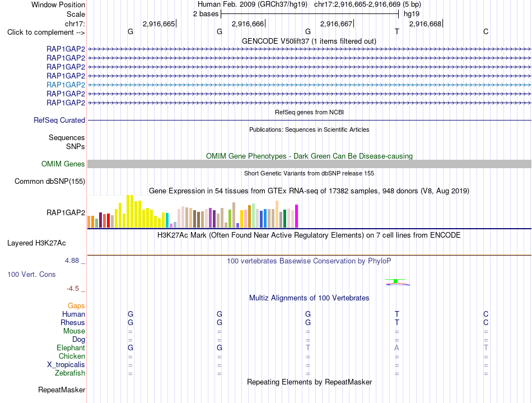Click the chr17:2,916,665-2,916,669 (5 bp) range text

click(x=367, y=4)
